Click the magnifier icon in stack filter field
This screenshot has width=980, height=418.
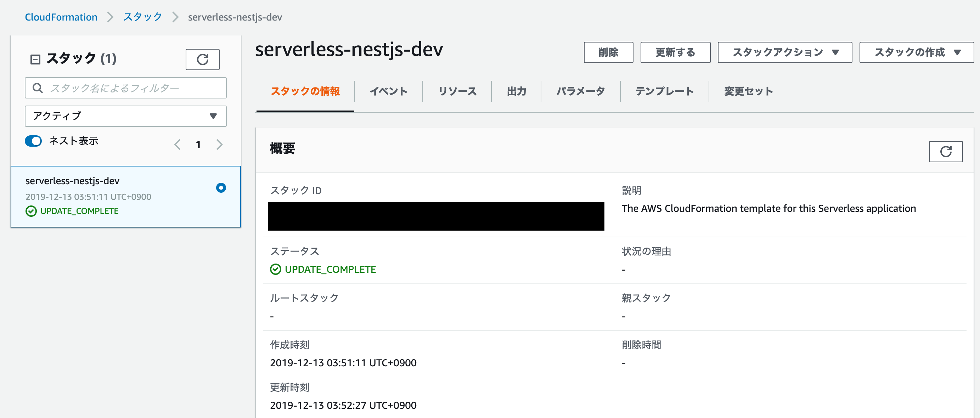click(x=38, y=88)
